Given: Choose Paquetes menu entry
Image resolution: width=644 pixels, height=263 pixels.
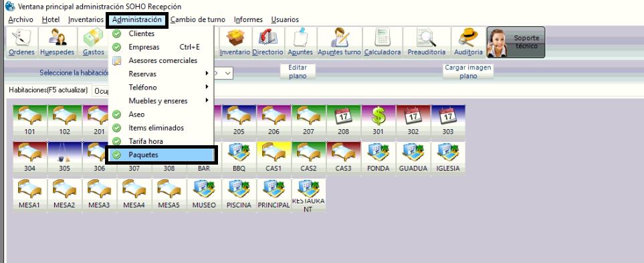Looking at the screenshot, I should (160, 155).
